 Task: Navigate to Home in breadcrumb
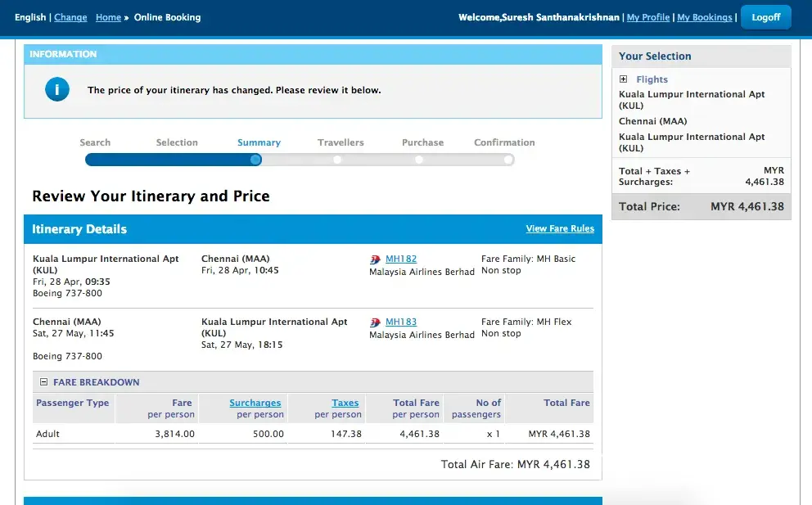[108, 17]
